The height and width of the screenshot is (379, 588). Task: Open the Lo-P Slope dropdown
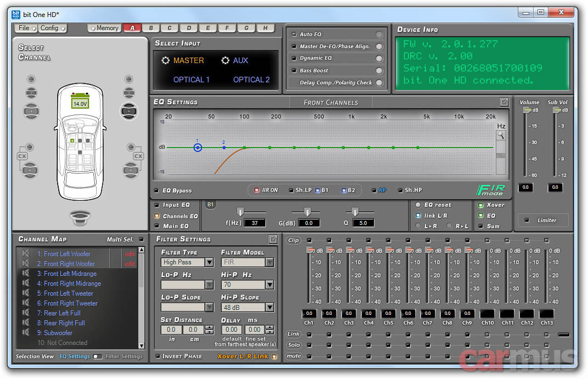pyautogui.click(x=209, y=307)
